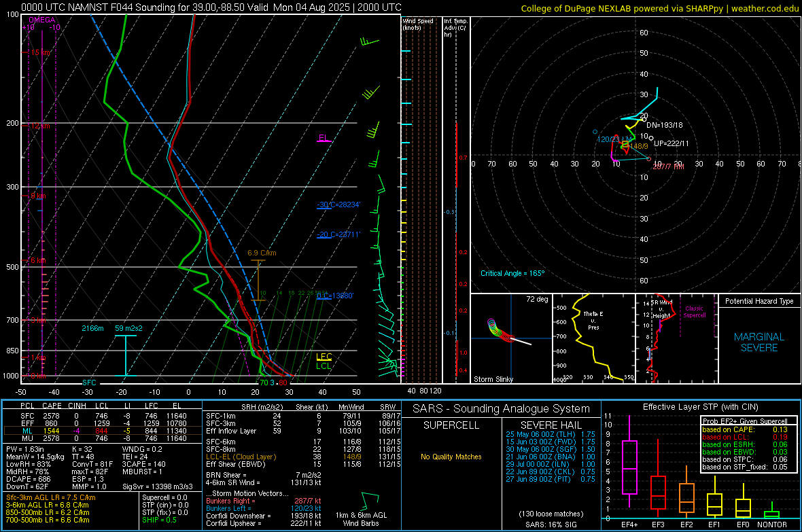Click the Critical Angle = 165° text
Screen dimensions: 802x532
512,273
